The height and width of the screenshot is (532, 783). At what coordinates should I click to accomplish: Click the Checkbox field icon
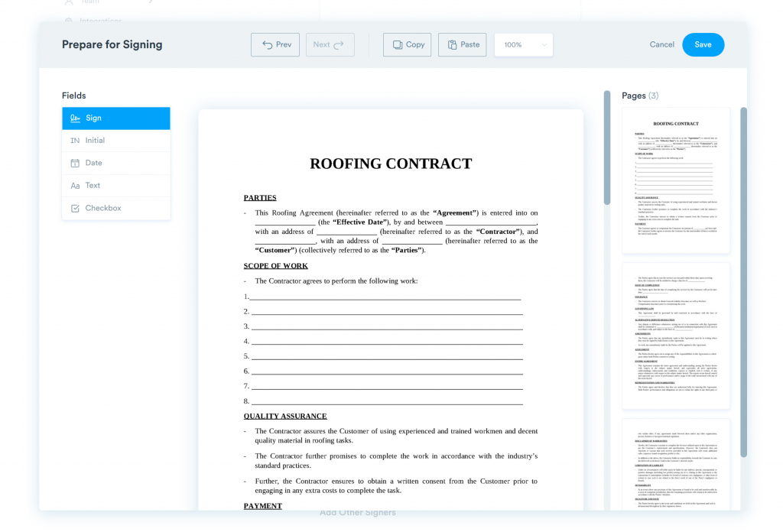75,208
